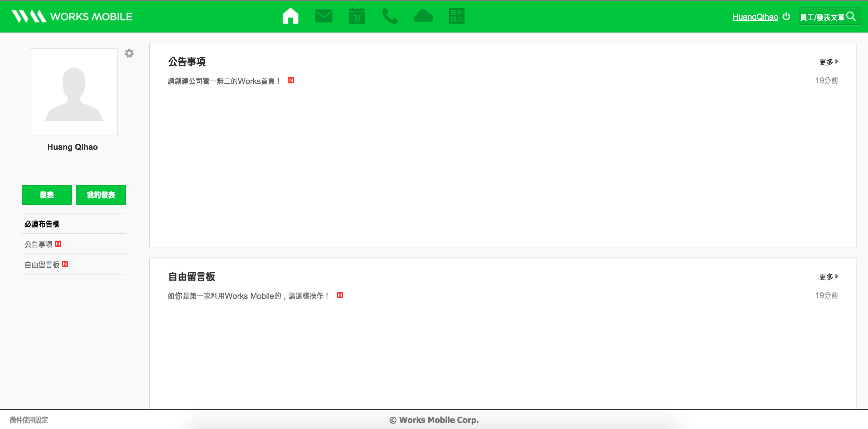The image size is (868, 429).
Task: Open the Mail envelope icon
Action: click(323, 16)
